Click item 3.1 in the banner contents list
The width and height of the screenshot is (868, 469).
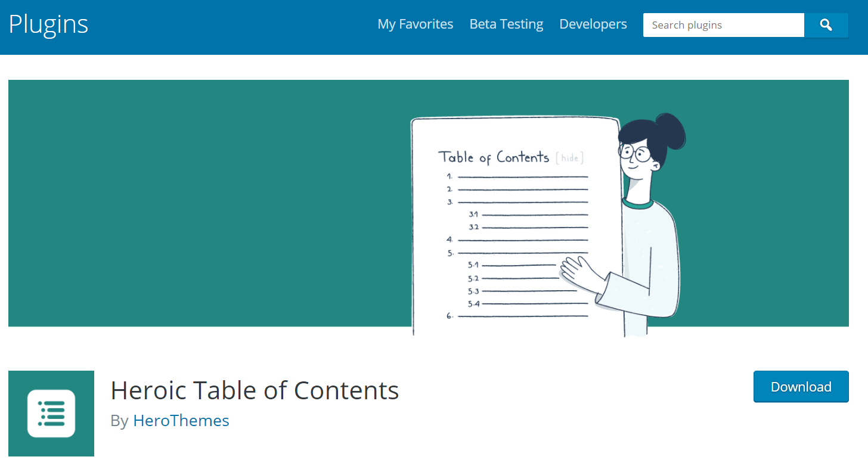pos(473,215)
